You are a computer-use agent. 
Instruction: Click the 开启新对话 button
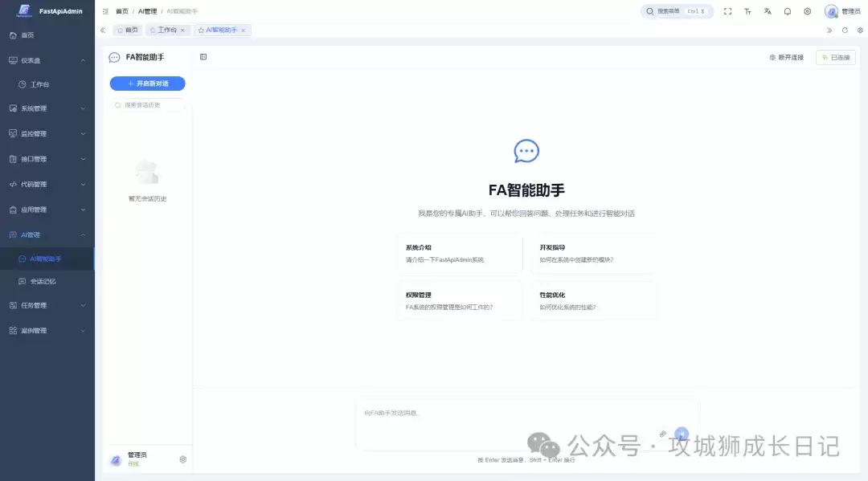[x=148, y=84]
